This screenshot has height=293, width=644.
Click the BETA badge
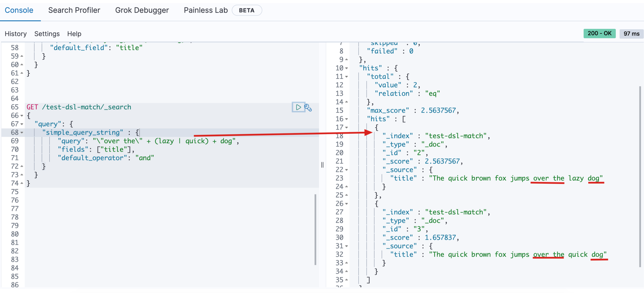point(247,10)
